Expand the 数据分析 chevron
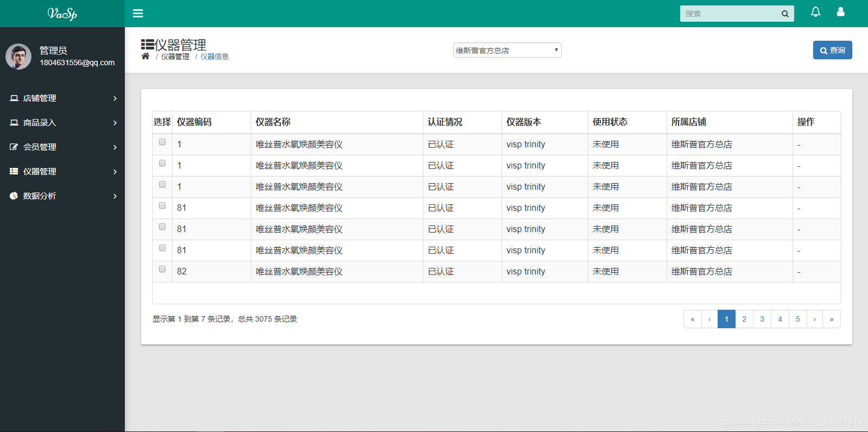This screenshot has width=868, height=432. [115, 196]
